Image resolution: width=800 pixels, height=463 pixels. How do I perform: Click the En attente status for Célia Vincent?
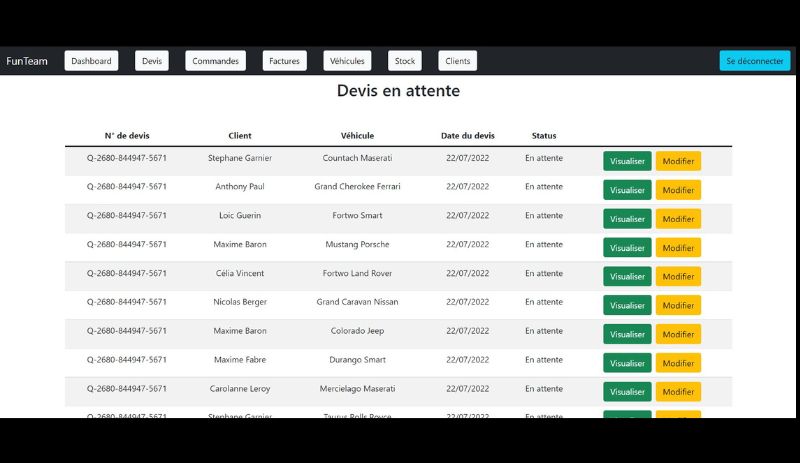pyautogui.click(x=544, y=273)
